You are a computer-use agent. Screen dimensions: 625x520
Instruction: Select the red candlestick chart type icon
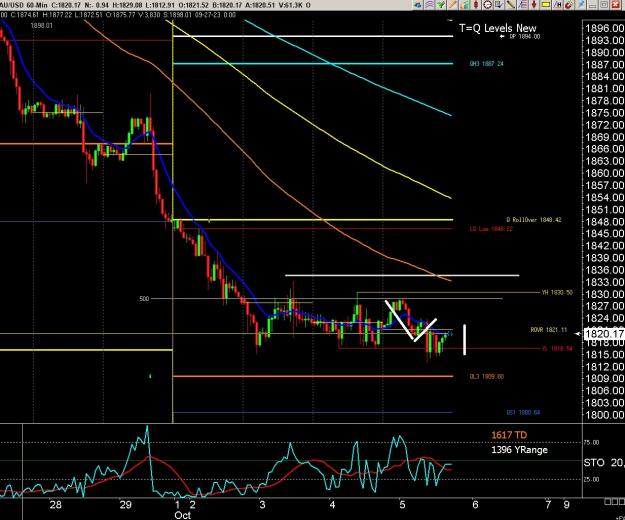476,5
